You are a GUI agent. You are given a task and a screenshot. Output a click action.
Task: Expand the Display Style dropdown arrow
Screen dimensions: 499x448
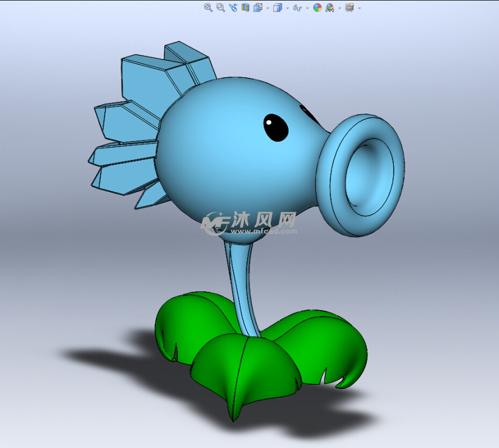(x=287, y=9)
